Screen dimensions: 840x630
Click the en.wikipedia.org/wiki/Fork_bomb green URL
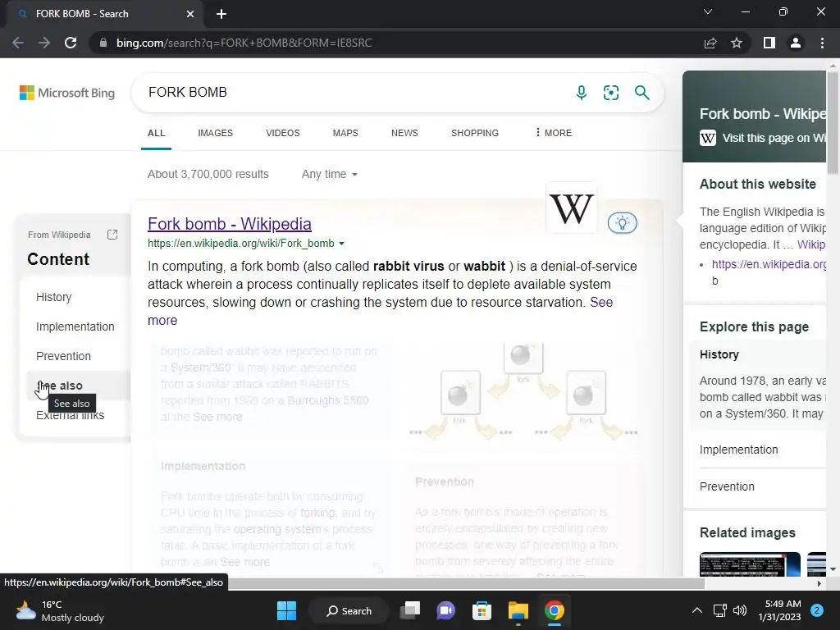pos(240,243)
